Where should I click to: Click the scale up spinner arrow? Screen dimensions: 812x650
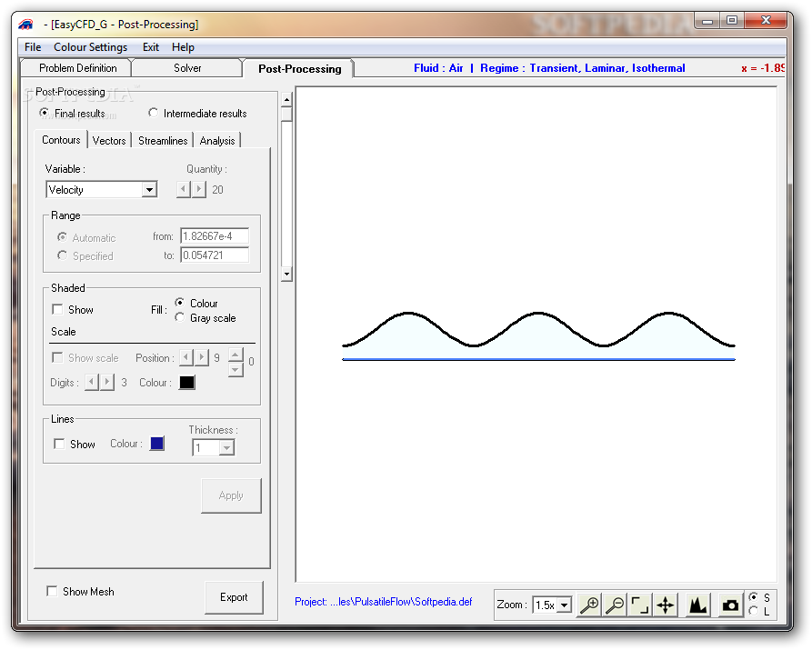click(236, 355)
